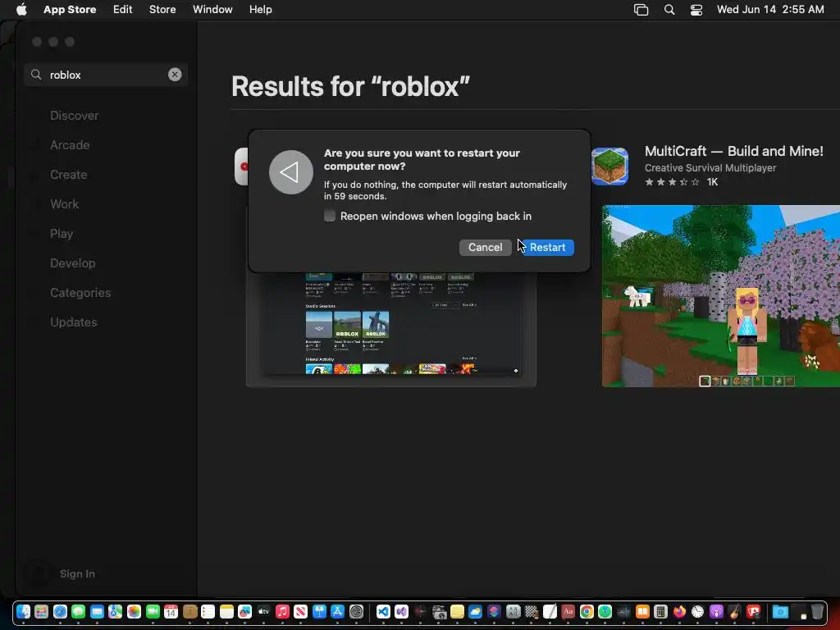
Task: Launch FaceTime from the Dock
Action: pyautogui.click(x=153, y=611)
